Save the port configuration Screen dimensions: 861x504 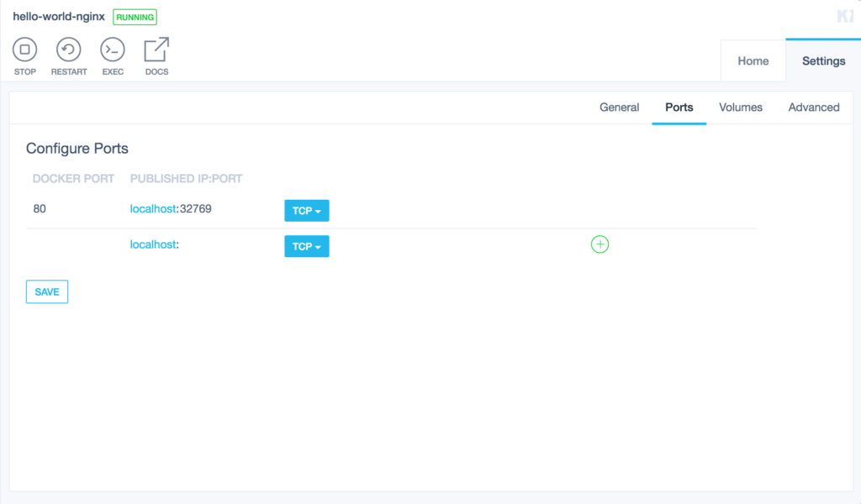47,291
